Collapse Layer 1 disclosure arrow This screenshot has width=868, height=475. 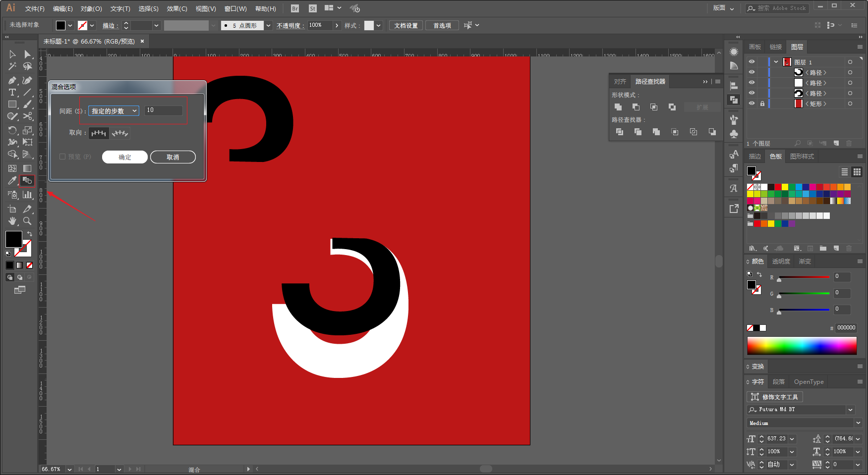776,62
